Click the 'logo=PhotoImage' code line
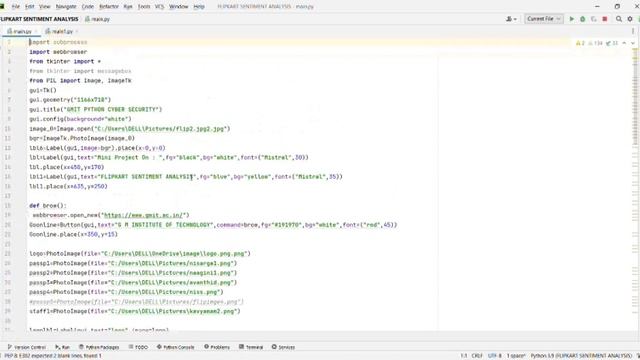This screenshot has width=640, height=360. pos(140,253)
